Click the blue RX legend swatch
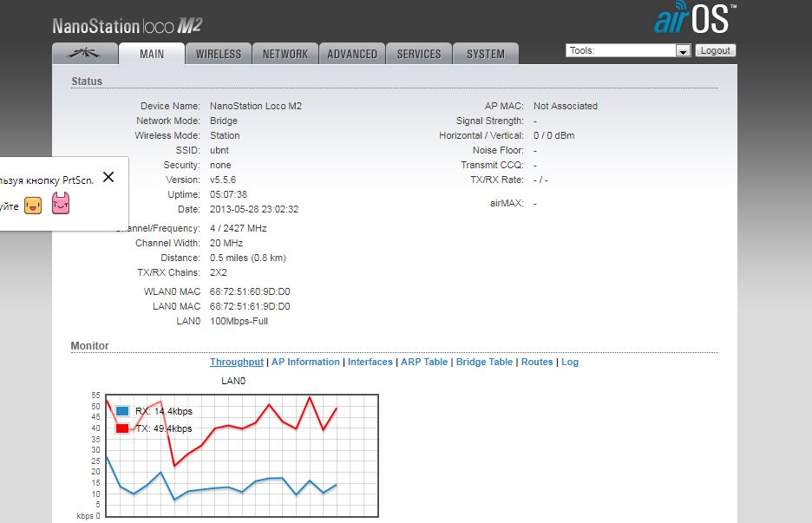This screenshot has height=523, width=812. pyautogui.click(x=122, y=411)
